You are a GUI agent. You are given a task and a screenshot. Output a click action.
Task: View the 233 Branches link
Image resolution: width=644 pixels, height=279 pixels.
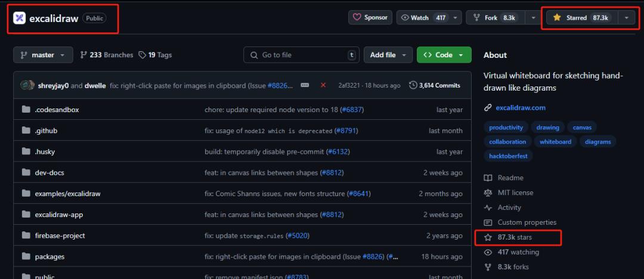point(107,55)
